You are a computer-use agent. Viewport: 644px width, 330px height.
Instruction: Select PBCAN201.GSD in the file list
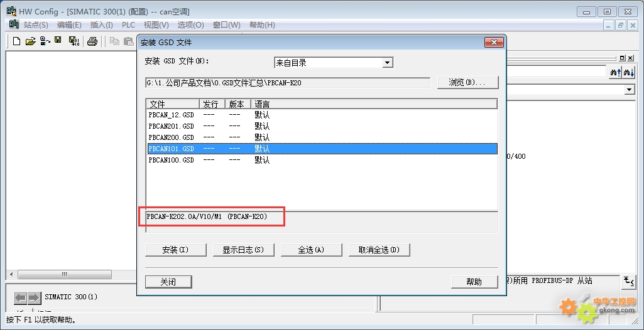[322, 126]
